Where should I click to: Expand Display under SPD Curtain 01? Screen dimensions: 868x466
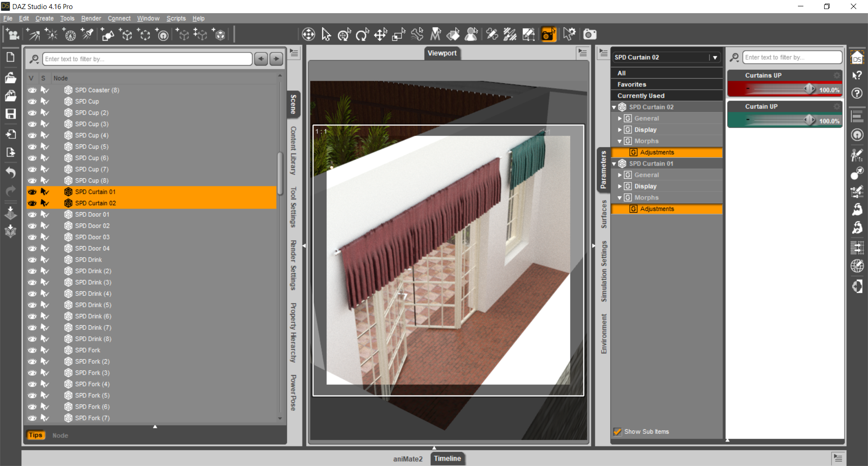(620, 186)
